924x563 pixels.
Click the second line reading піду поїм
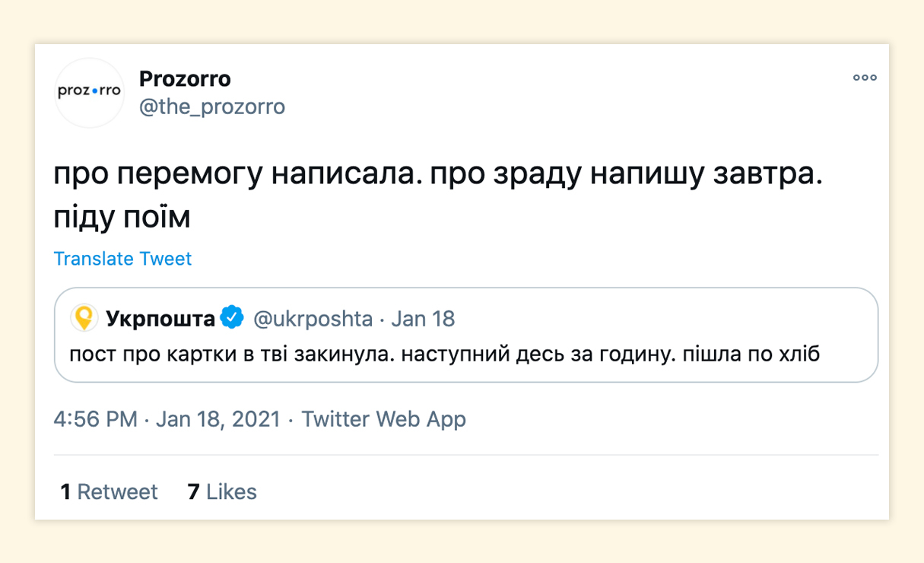(x=122, y=218)
